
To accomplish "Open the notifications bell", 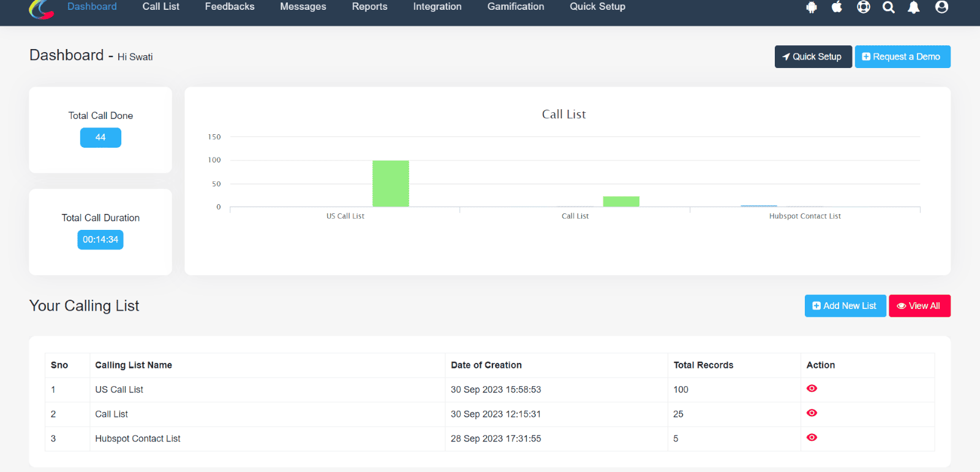I will tap(913, 7).
